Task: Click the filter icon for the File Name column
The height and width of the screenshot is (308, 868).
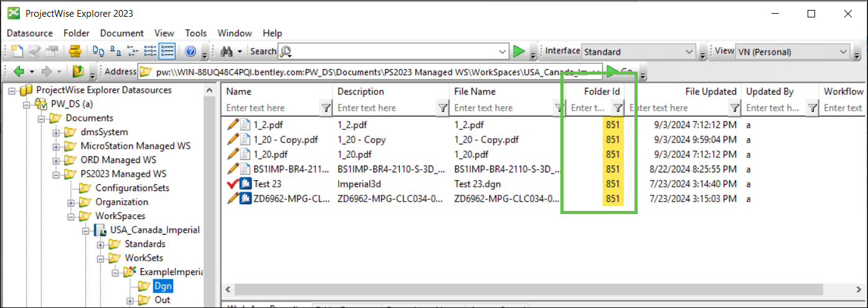Action: 559,108
